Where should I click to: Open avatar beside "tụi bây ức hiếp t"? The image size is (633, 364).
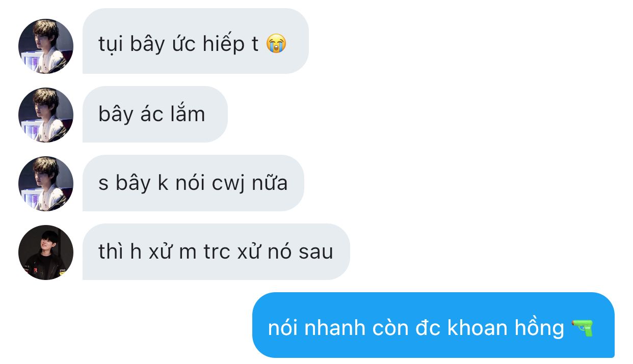click(x=46, y=46)
